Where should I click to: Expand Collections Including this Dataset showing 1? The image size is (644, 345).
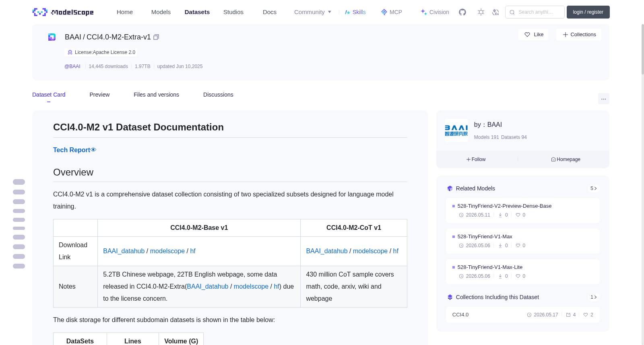tap(593, 297)
